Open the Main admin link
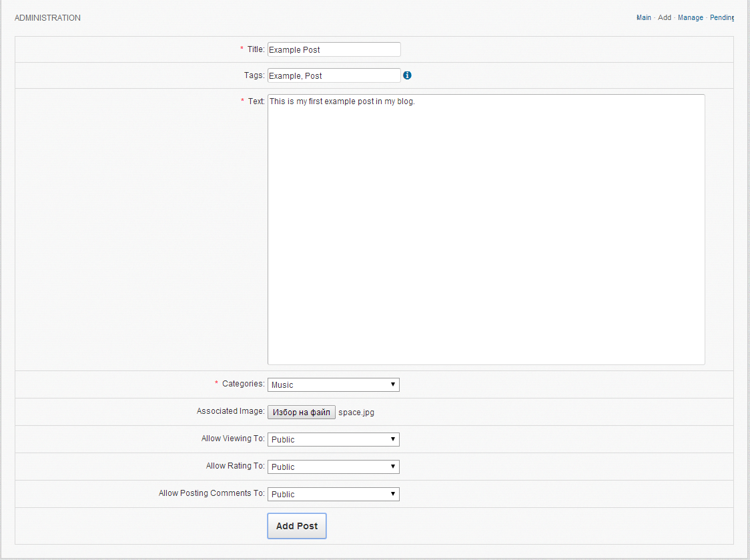The width and height of the screenshot is (750, 560). (x=643, y=18)
